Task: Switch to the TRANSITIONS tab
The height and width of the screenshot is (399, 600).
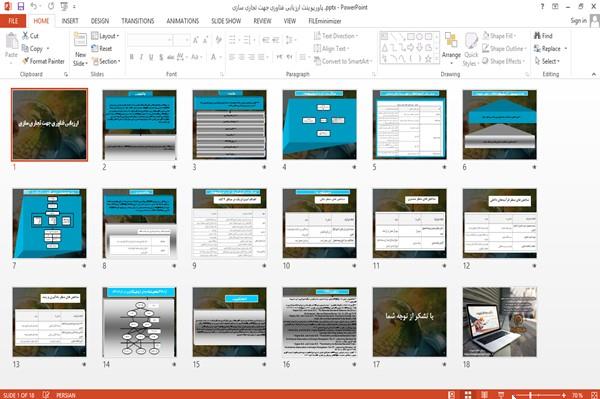Action: pyautogui.click(x=138, y=21)
